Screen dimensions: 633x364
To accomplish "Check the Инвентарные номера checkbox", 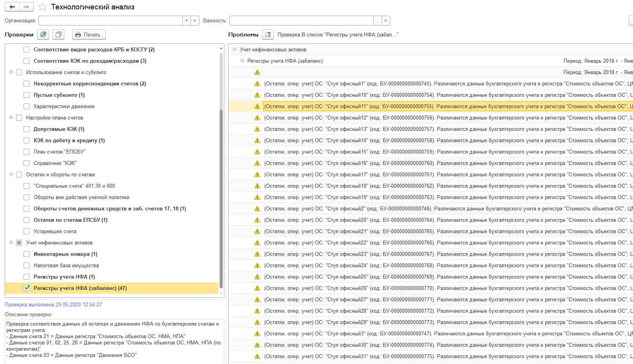I will (27, 254).
